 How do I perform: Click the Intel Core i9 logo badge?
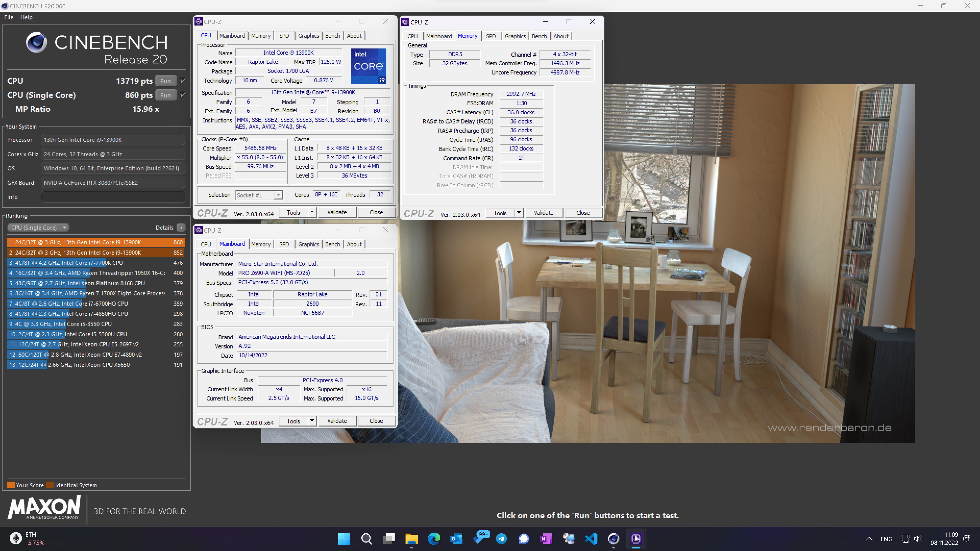click(368, 66)
